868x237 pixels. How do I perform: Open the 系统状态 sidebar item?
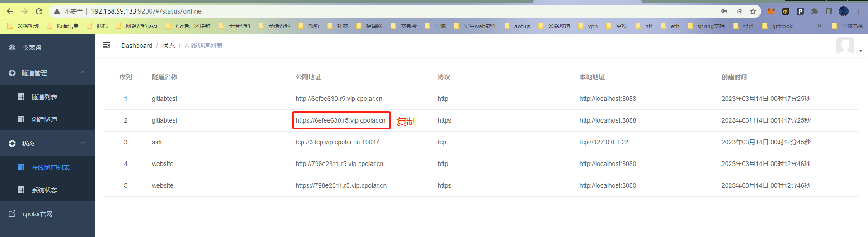coord(47,190)
